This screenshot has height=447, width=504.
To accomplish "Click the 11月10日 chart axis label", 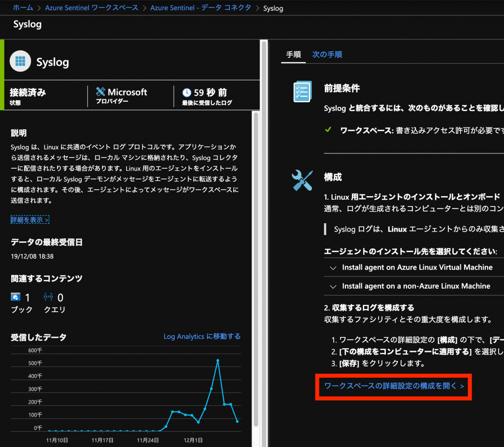I will [57, 440].
